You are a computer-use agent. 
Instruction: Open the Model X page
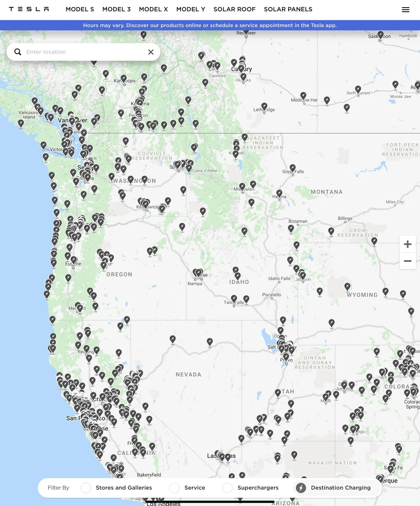[154, 9]
